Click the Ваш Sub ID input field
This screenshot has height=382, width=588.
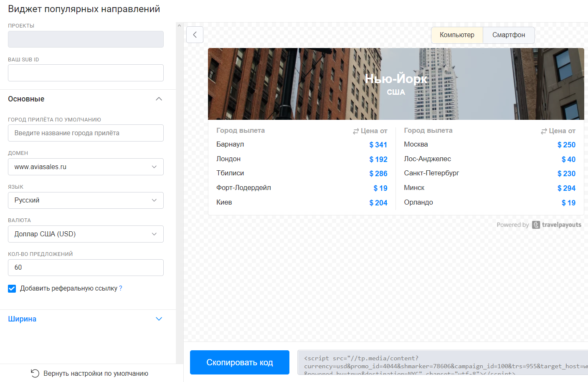tap(86, 73)
